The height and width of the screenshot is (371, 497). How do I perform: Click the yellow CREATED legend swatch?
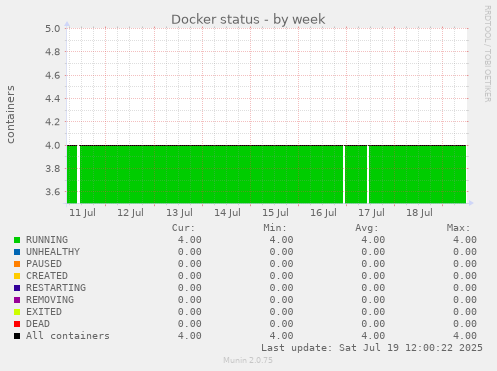17,276
